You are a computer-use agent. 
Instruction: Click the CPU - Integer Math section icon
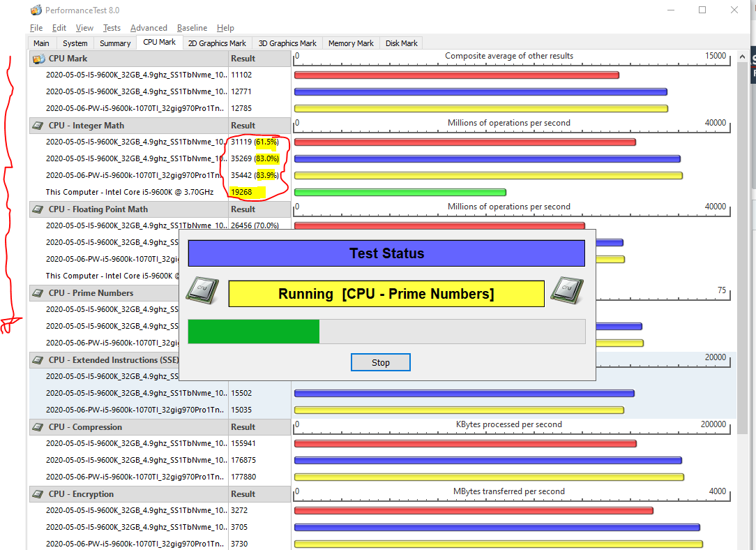38,126
